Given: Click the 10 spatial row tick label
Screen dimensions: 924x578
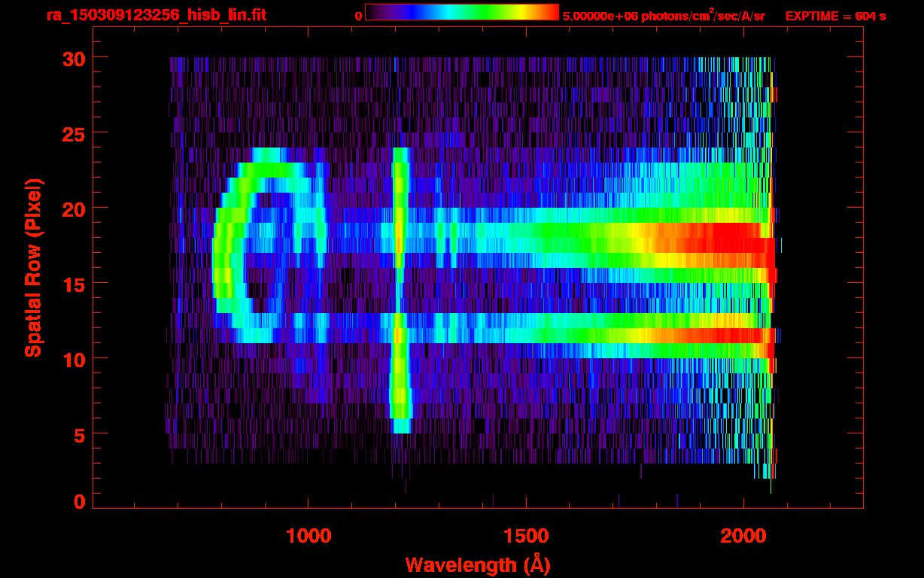Looking at the screenshot, I should (x=73, y=359).
